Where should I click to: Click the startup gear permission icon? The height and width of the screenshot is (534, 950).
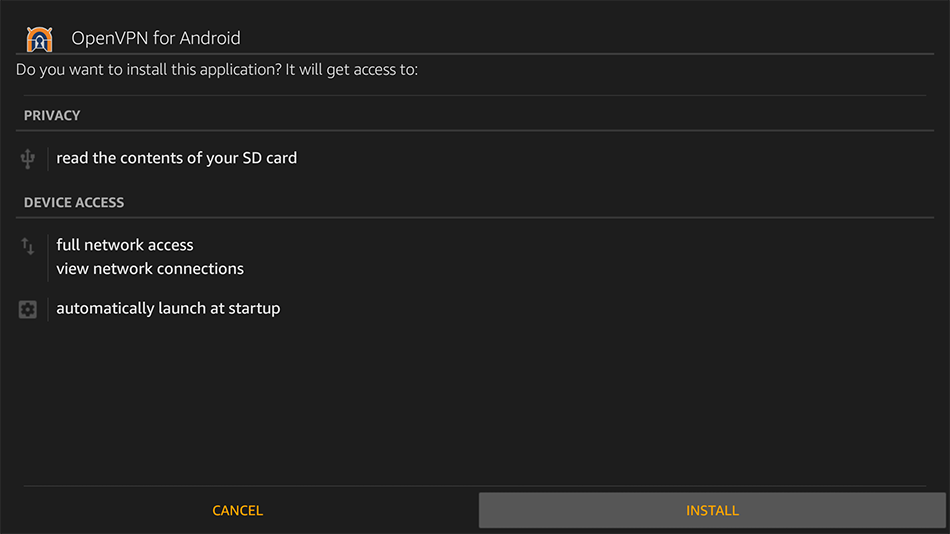click(x=28, y=310)
